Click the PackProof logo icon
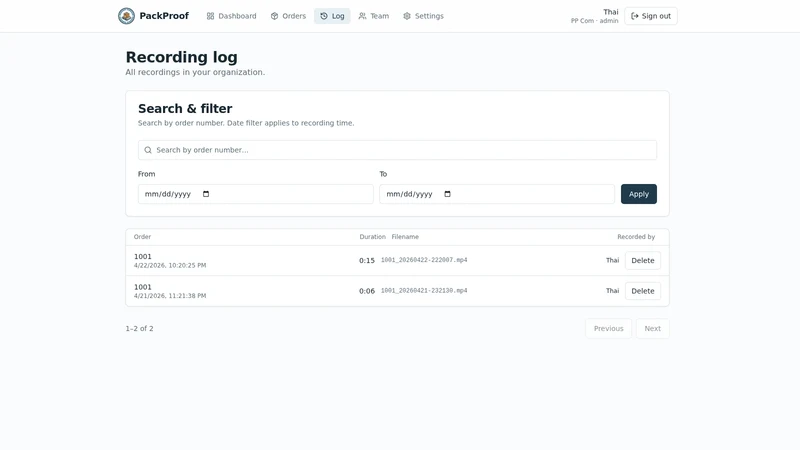Viewport: 800px width, 450px height. point(127,16)
